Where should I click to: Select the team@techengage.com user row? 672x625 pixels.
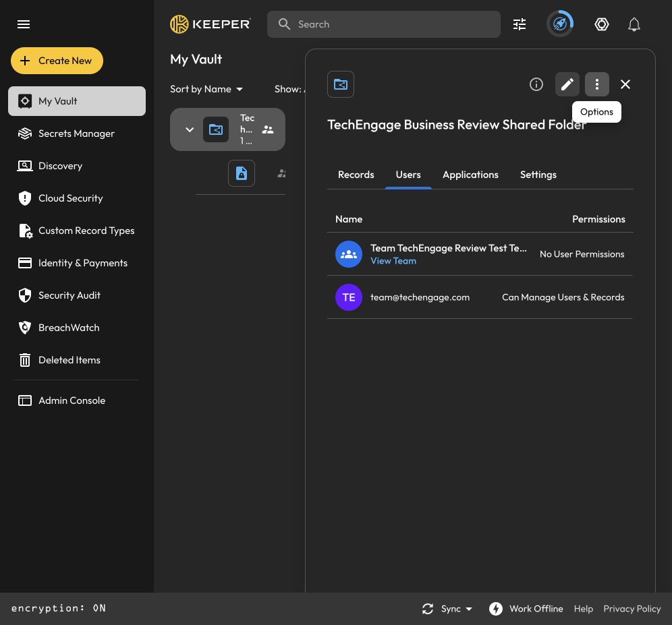480,297
